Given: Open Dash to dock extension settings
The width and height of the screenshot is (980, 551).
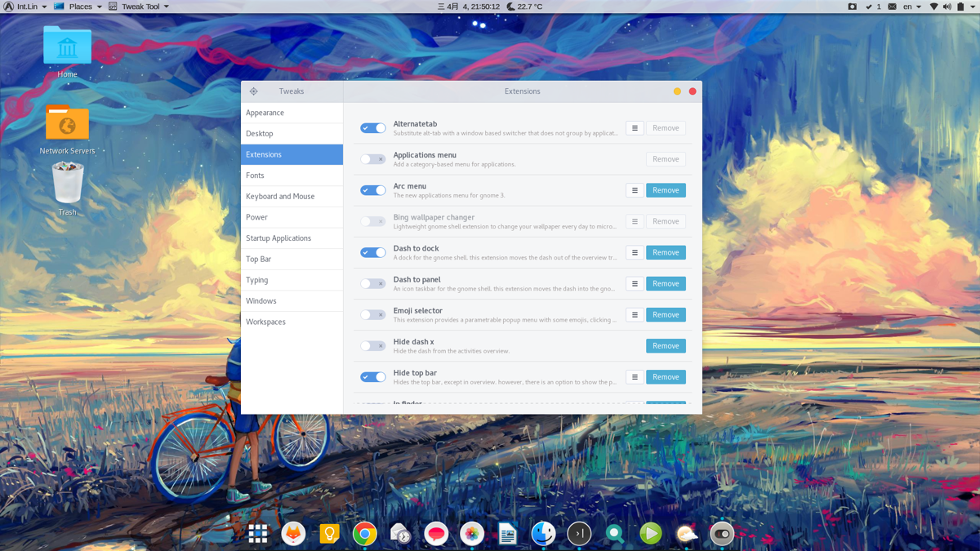Looking at the screenshot, I should (635, 252).
